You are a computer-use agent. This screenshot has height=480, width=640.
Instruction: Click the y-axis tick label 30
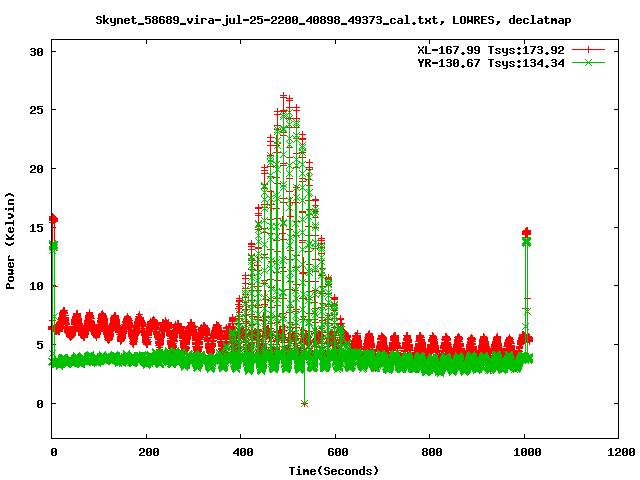36,52
